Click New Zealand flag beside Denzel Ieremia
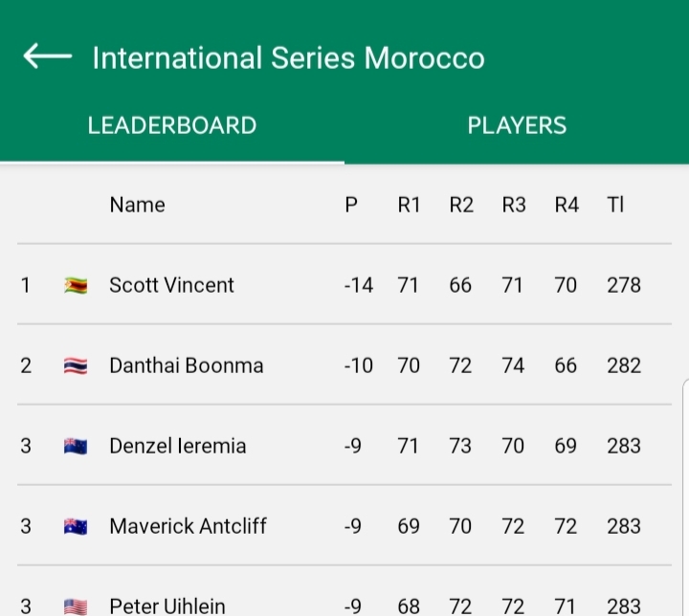Image resolution: width=689 pixels, height=616 pixels. 76,446
